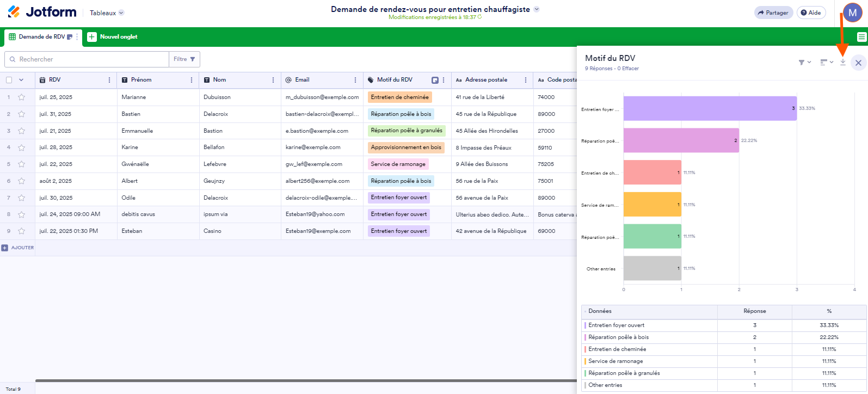
Task: Click the purple Entretien foyer ouvert bar
Action: point(710,109)
